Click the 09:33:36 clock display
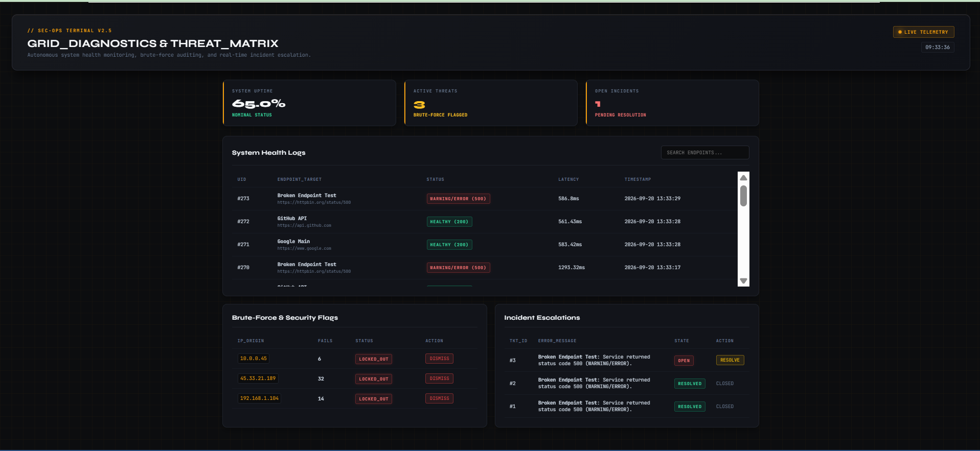The height and width of the screenshot is (451, 980). 938,48
